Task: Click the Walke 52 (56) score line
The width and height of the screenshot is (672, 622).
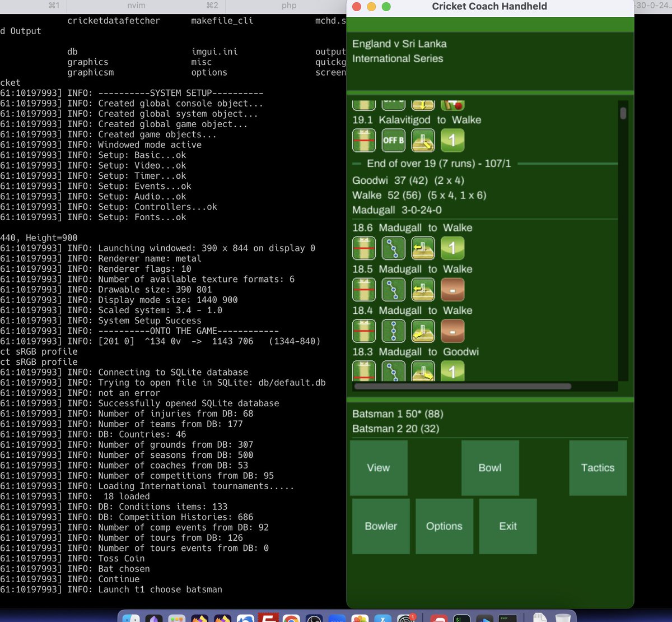Action: pos(419,196)
